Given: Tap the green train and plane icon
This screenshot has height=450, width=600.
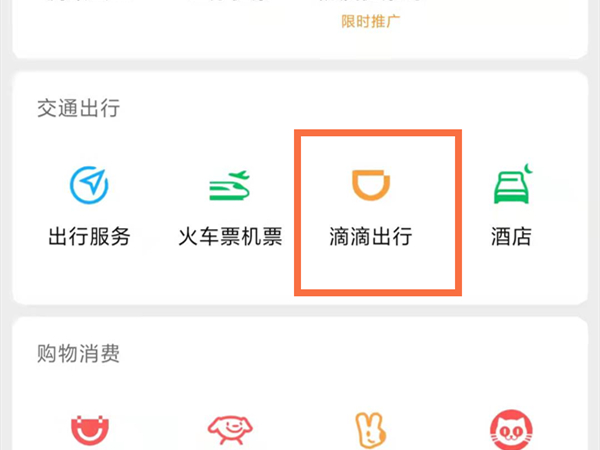Looking at the screenshot, I should pyautogui.click(x=230, y=186).
